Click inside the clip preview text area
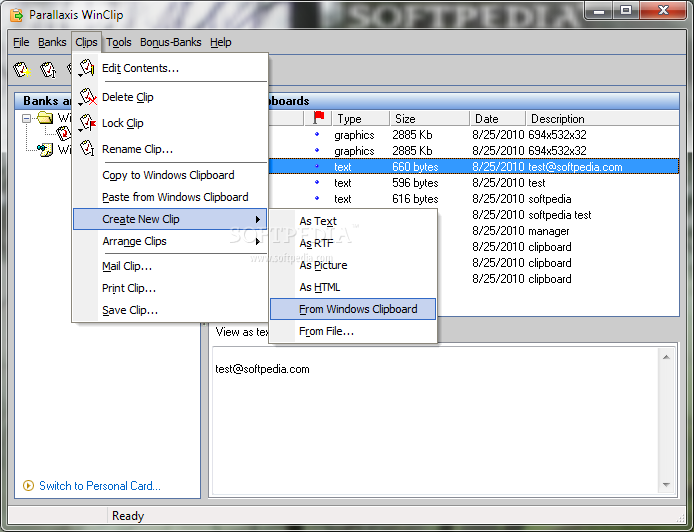 coord(435,420)
